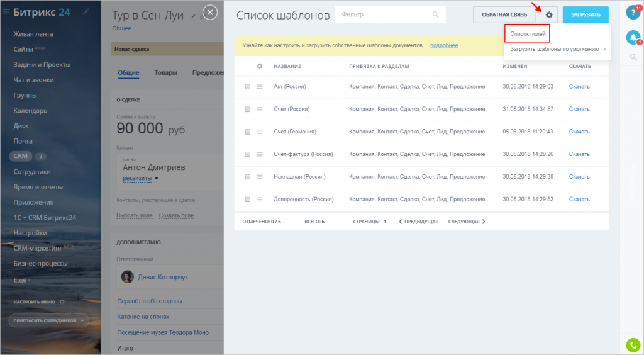Viewport: 644px width, 355px height.
Task: Open Диск in left menu
Action: click(21, 126)
